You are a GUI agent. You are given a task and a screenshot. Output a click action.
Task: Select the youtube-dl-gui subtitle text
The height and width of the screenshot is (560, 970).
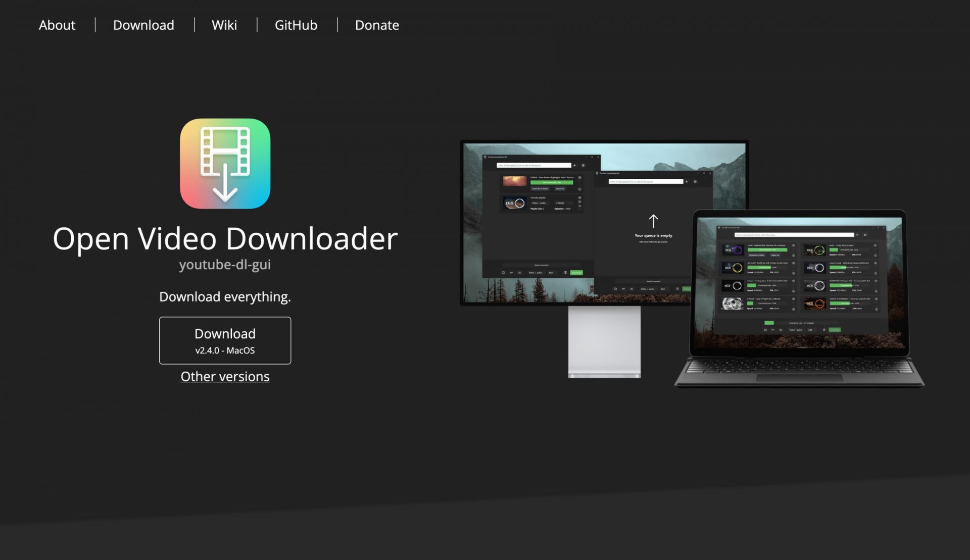(225, 265)
